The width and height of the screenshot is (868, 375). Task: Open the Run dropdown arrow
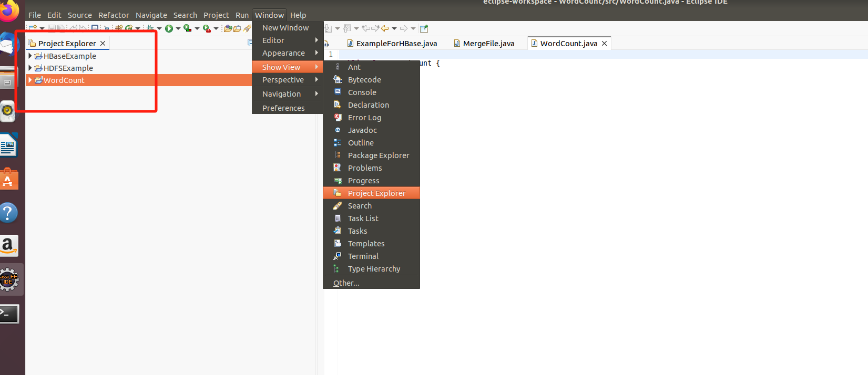point(178,28)
